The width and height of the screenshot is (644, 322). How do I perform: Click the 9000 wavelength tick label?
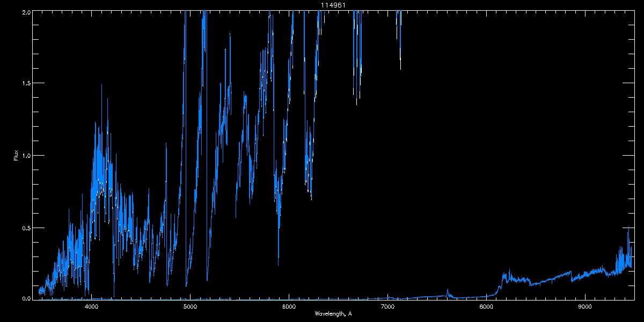pyautogui.click(x=585, y=306)
